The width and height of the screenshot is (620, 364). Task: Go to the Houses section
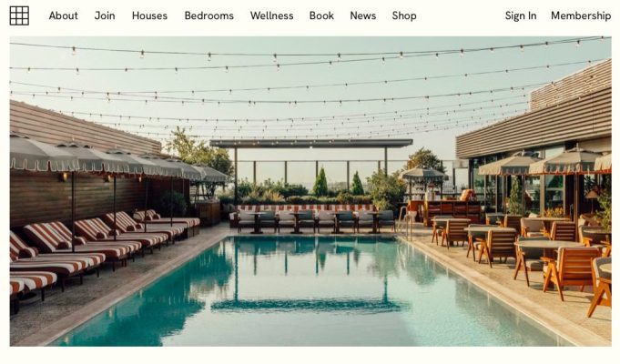149,15
